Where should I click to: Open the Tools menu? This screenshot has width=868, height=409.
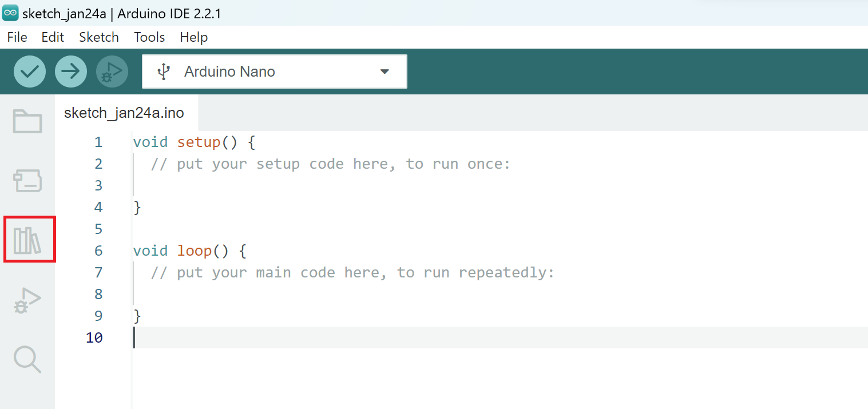click(149, 37)
